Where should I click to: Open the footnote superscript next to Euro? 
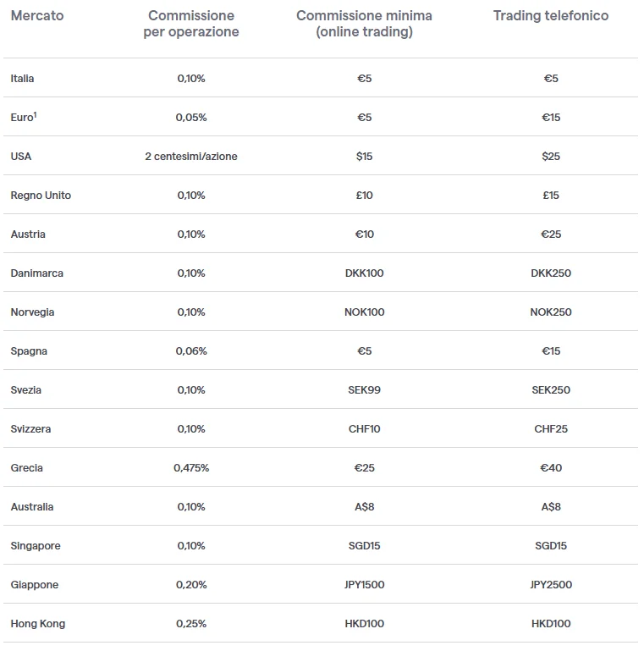[35, 114]
